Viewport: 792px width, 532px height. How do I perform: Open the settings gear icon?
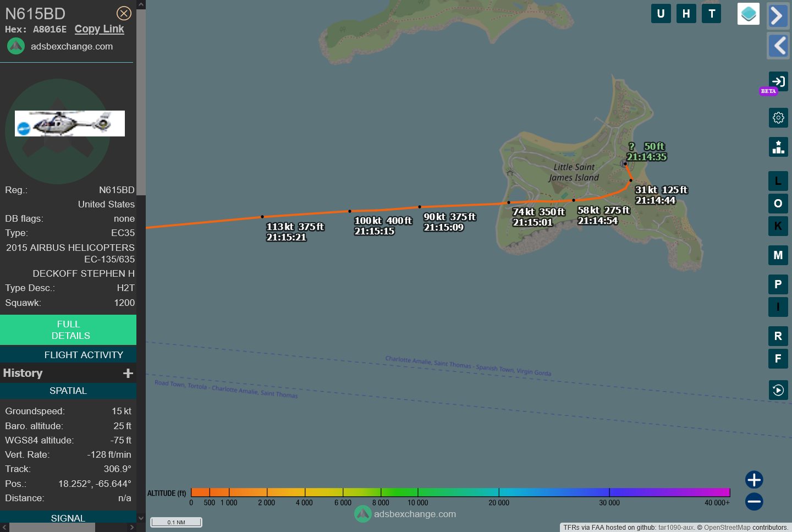(x=778, y=118)
